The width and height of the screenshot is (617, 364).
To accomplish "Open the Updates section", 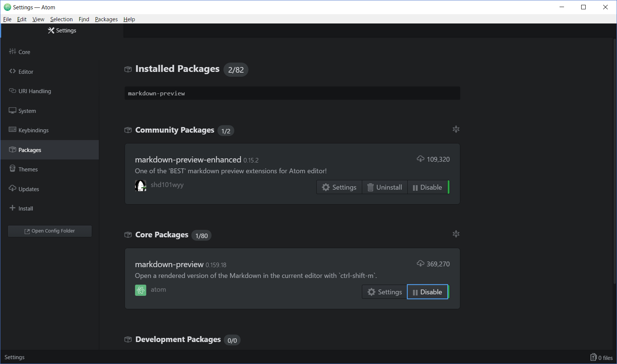I will [x=28, y=189].
